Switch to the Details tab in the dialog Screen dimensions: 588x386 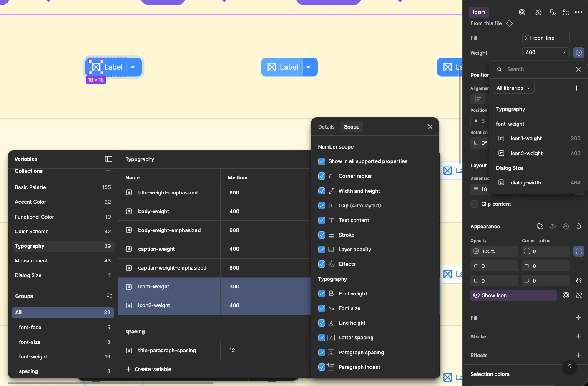click(x=326, y=126)
